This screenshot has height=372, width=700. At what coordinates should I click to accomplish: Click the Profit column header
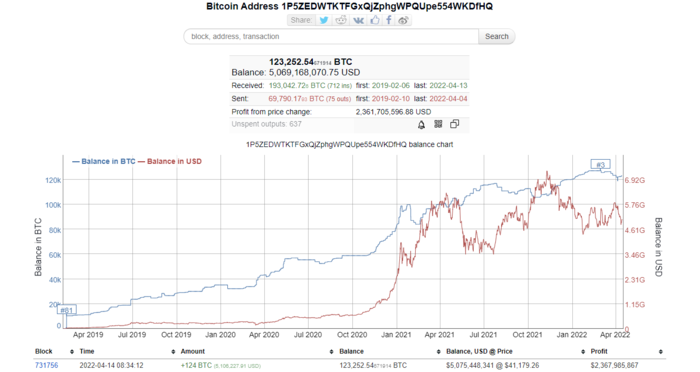(599, 351)
